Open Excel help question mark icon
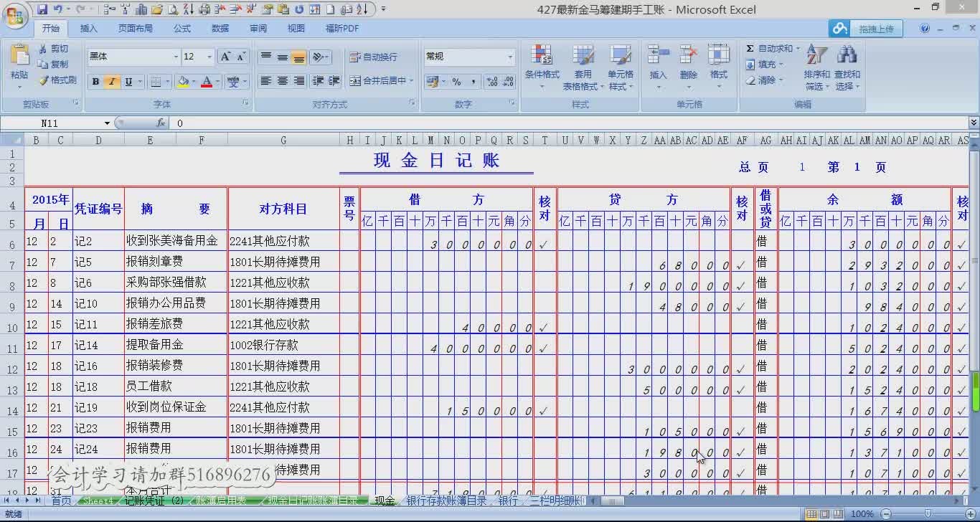Image resolution: width=980 pixels, height=522 pixels. (925, 29)
